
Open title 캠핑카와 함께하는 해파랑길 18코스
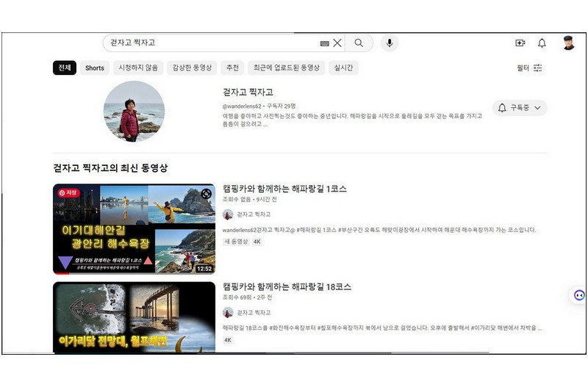coord(287,286)
